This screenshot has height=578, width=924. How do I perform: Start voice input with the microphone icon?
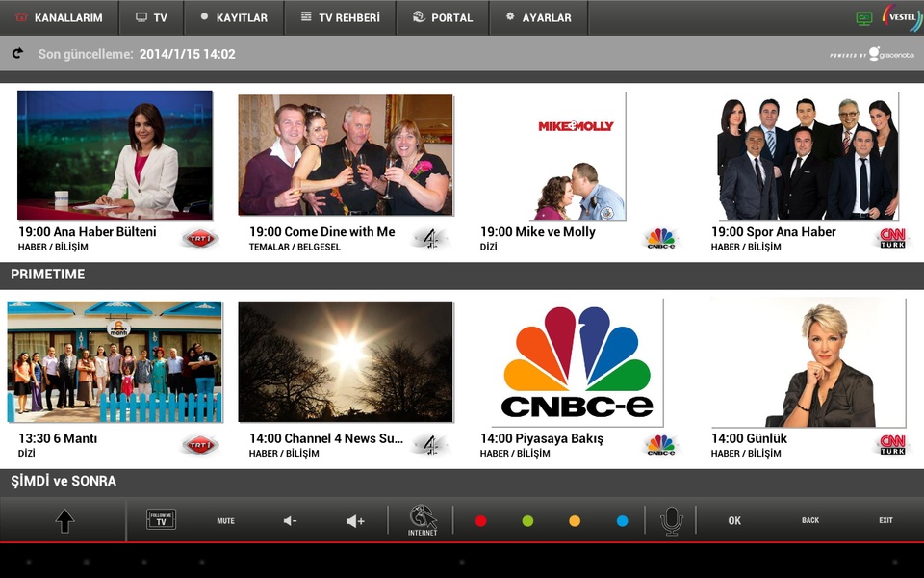(671, 521)
